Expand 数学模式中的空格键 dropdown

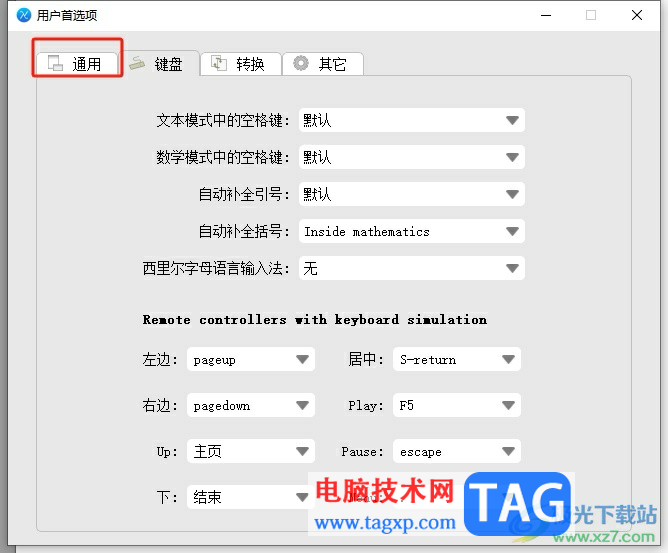pos(412,157)
